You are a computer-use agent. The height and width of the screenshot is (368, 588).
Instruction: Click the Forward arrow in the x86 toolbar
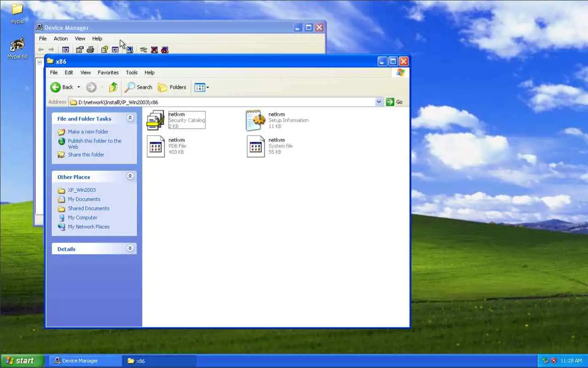tap(91, 87)
